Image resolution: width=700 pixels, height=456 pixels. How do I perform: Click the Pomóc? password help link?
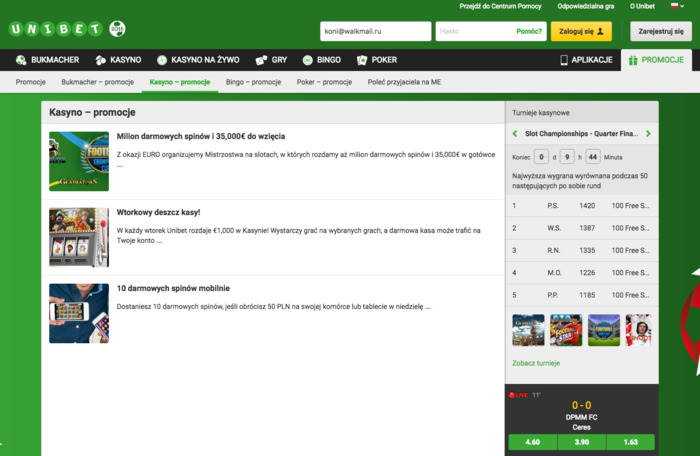529,31
